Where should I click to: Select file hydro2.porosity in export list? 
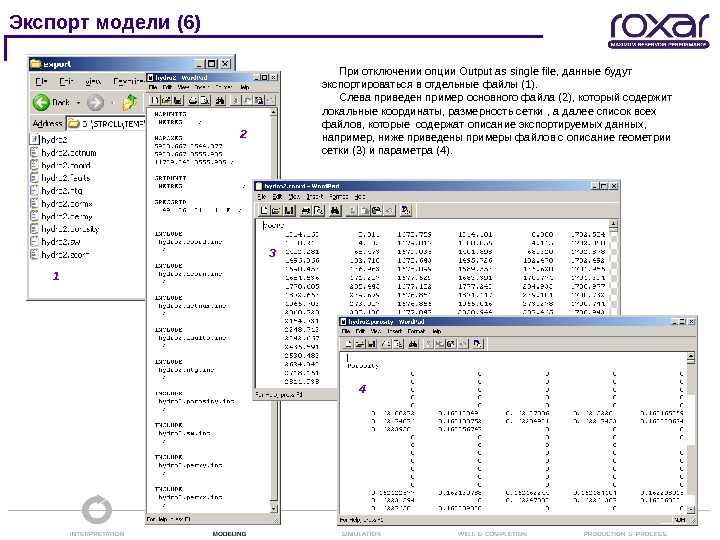click(65, 229)
